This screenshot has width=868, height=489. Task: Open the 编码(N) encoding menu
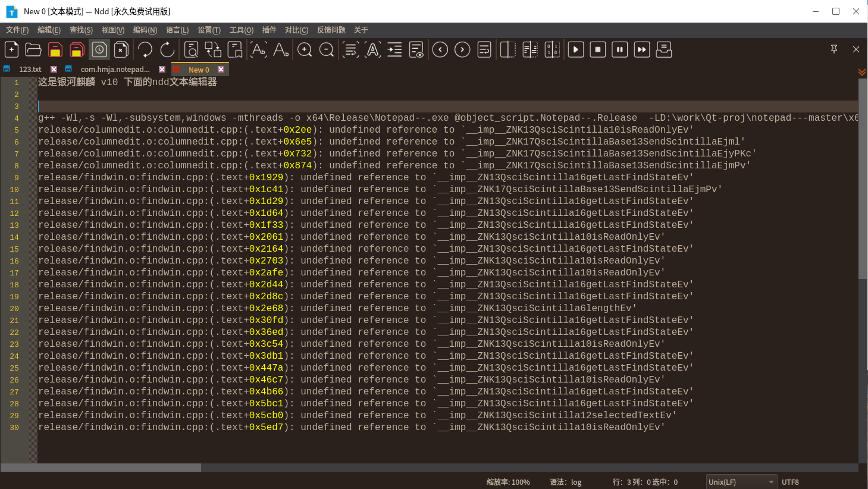coord(145,30)
